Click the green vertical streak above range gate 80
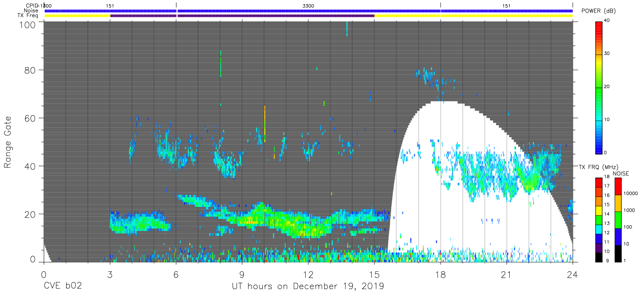644x297 pixels. click(221, 64)
